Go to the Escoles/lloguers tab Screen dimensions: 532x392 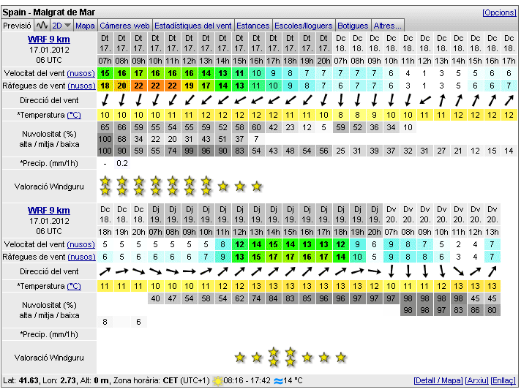[x=303, y=26]
